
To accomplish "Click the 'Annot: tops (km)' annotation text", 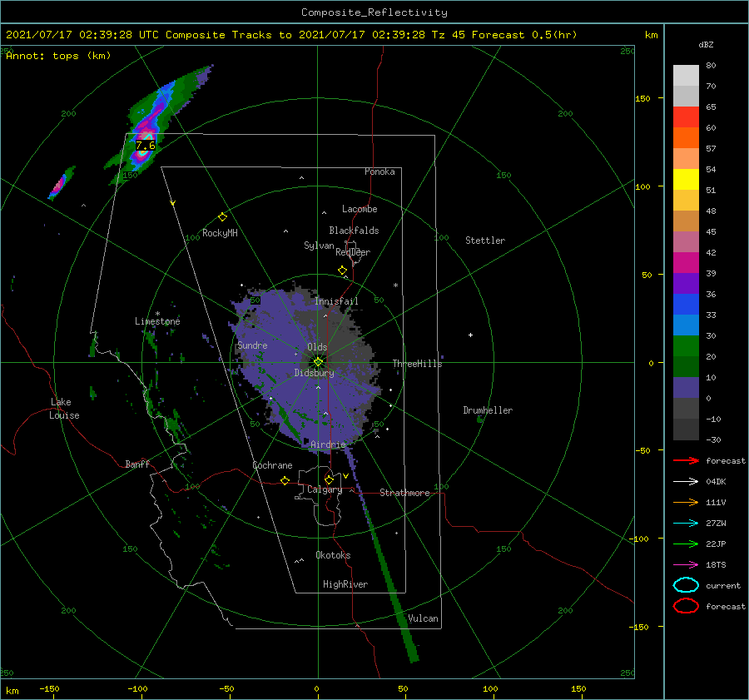I will point(58,56).
